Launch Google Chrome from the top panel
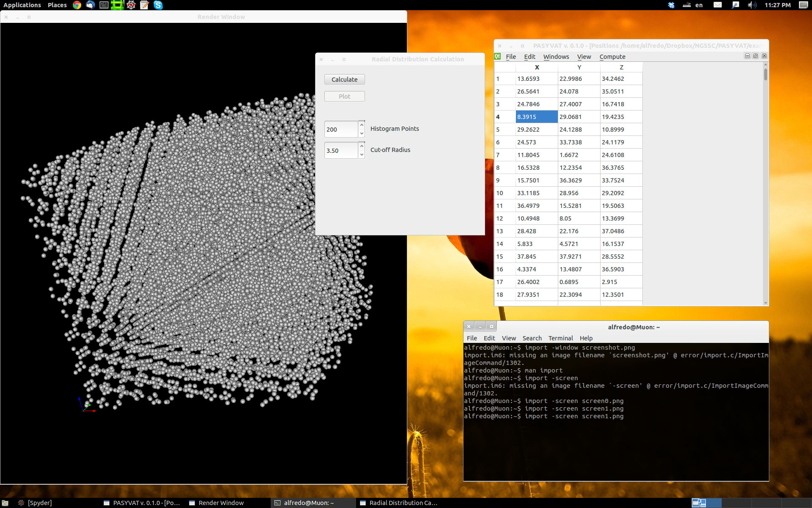This screenshot has width=812, height=508. tap(77, 5)
